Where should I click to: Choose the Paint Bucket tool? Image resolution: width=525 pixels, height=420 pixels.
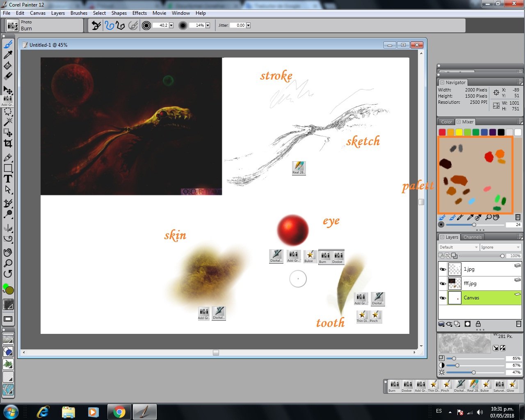8,66
